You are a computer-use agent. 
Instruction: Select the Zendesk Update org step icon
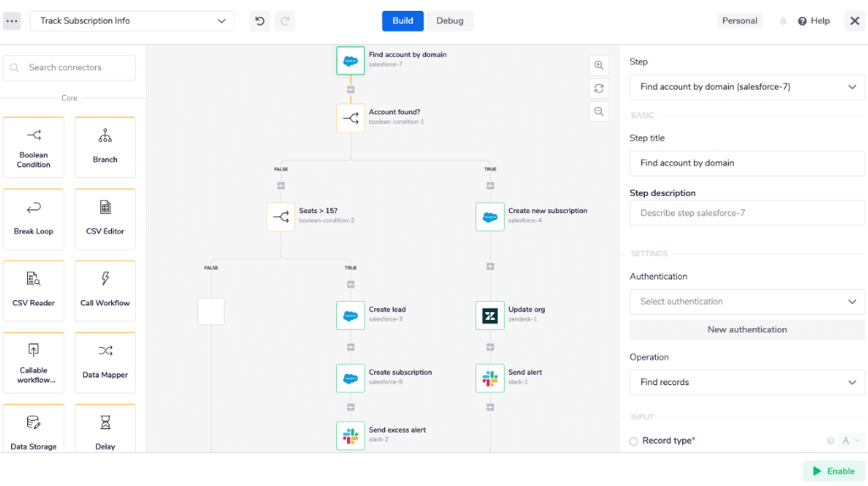pos(490,316)
